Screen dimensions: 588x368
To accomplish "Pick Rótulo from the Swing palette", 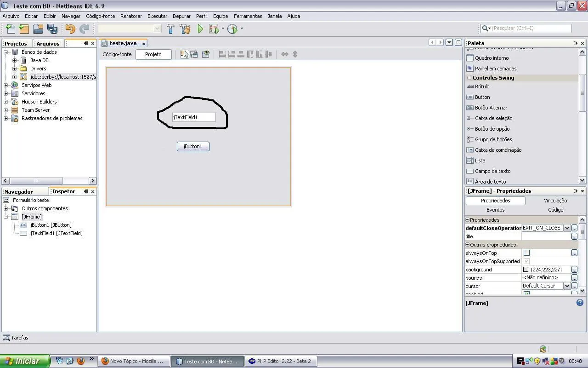I will 478,86.
